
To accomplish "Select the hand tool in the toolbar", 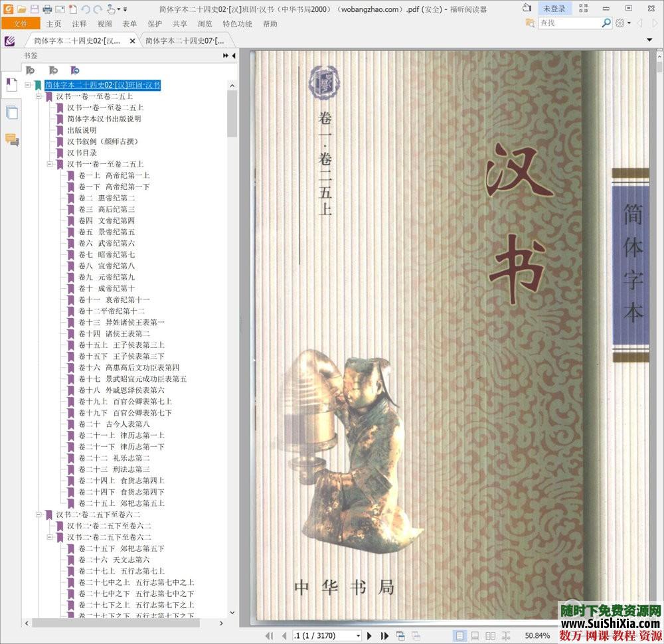I will 112,9.
